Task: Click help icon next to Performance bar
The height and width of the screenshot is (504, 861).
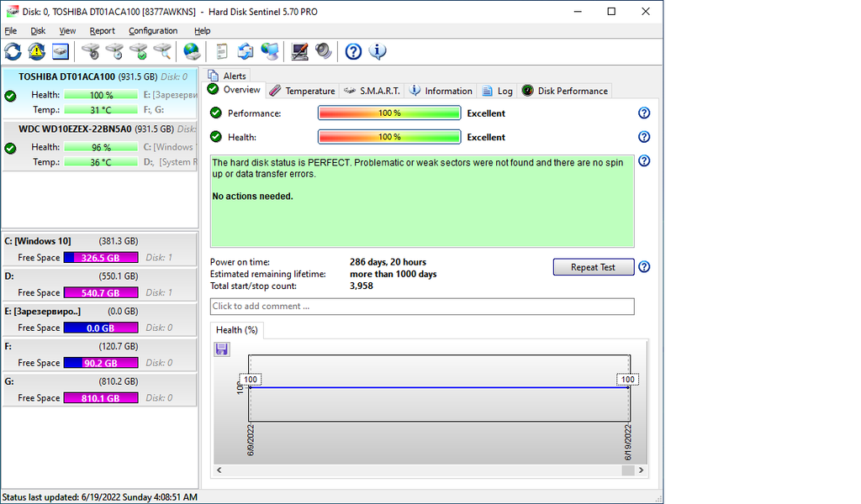Action: click(644, 113)
